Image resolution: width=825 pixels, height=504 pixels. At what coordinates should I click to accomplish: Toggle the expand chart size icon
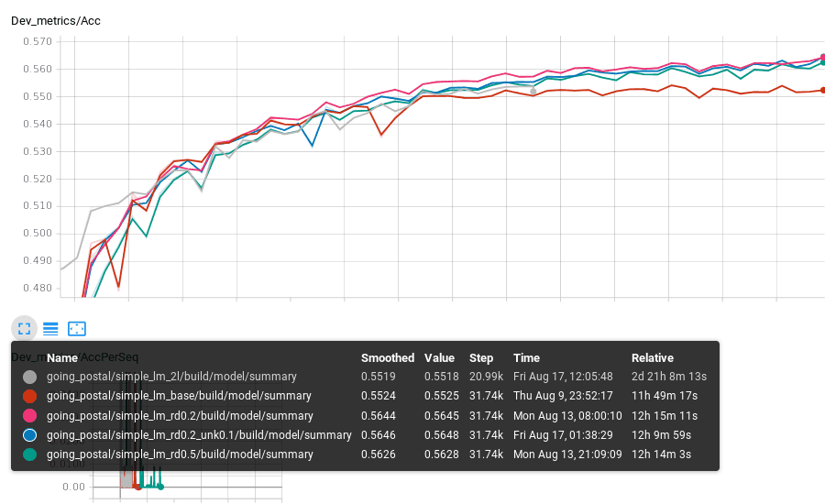24,329
